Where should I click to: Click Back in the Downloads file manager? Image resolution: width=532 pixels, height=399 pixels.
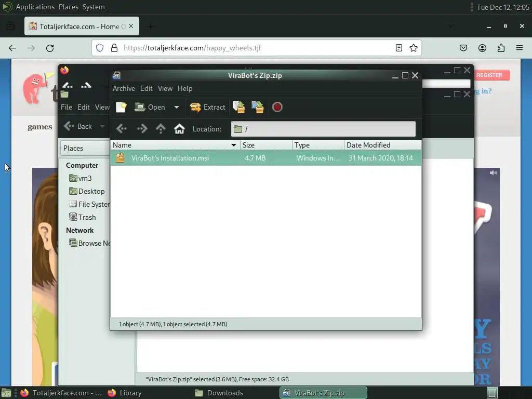tap(78, 126)
